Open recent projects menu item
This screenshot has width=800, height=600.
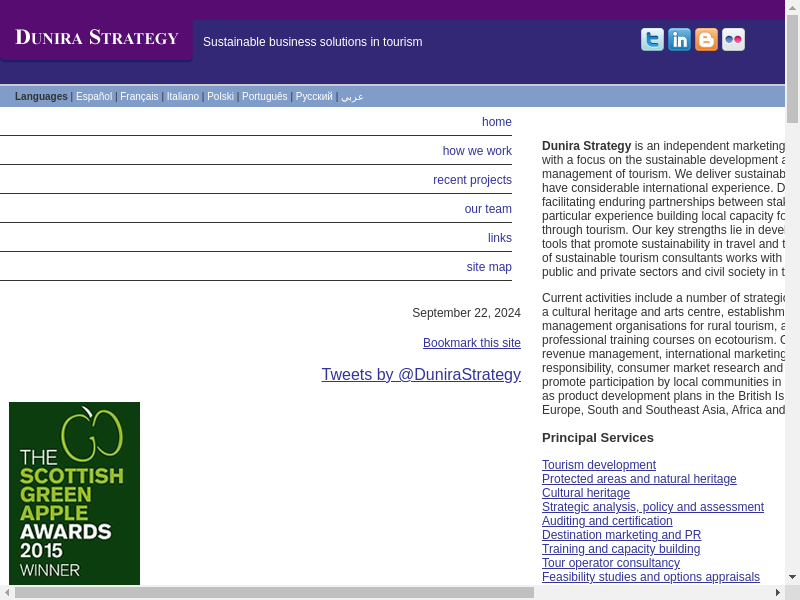pos(472,180)
